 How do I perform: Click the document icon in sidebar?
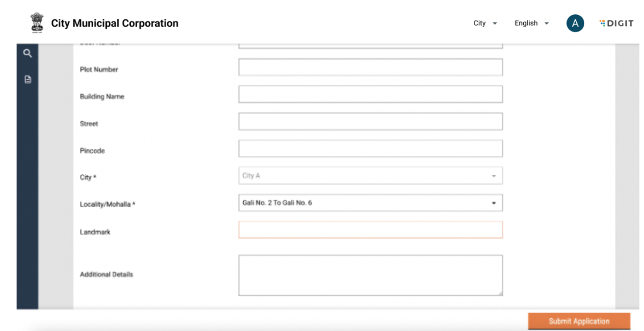27,79
